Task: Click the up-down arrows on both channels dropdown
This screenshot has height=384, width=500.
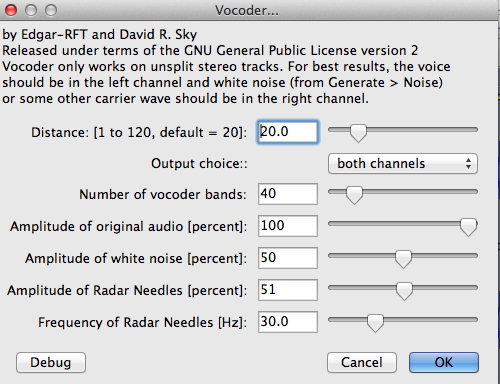Action: tap(468, 164)
